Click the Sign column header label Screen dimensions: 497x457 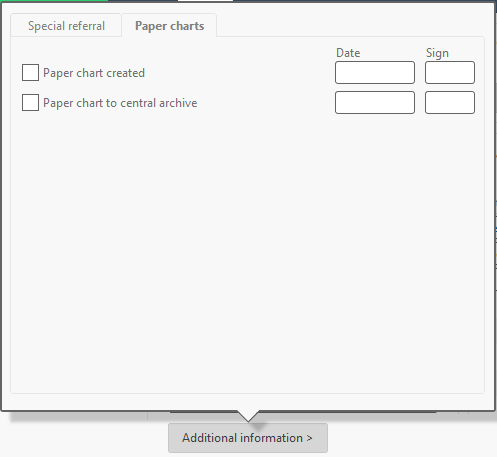click(437, 53)
